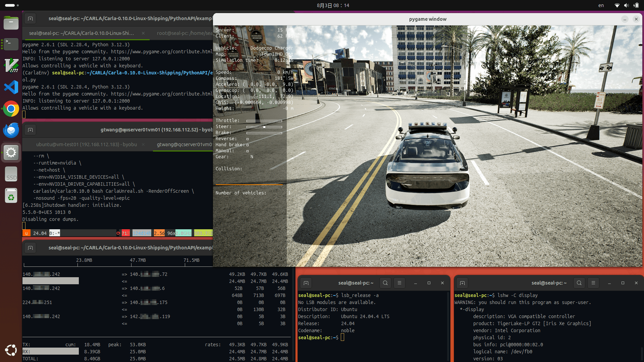
Task: Minimize the lsb_release terminal window
Action: (416, 283)
